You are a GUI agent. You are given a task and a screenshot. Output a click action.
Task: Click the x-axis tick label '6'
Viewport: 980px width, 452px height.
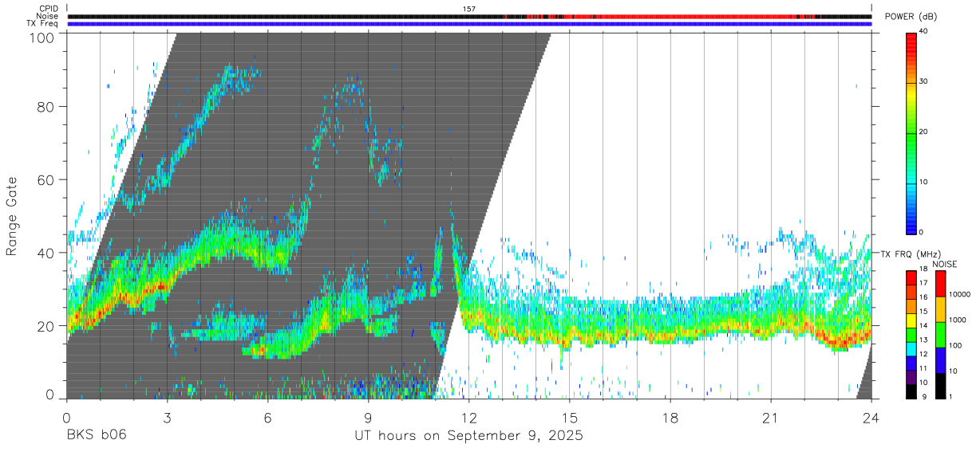click(x=268, y=418)
